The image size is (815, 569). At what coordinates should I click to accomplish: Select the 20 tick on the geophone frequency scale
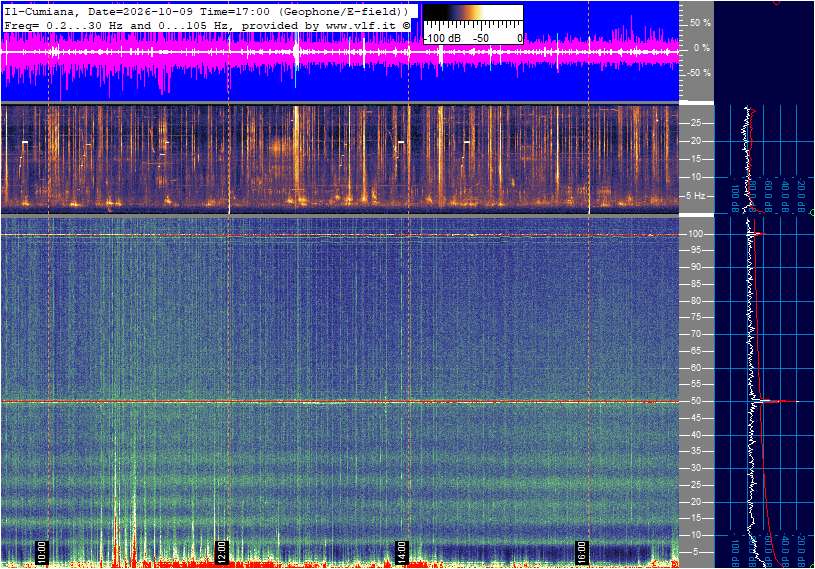tap(695, 141)
